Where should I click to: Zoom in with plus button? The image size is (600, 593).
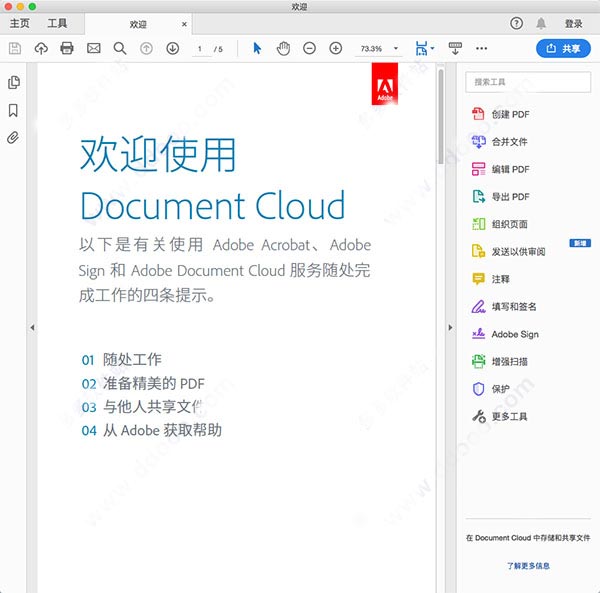[x=336, y=49]
